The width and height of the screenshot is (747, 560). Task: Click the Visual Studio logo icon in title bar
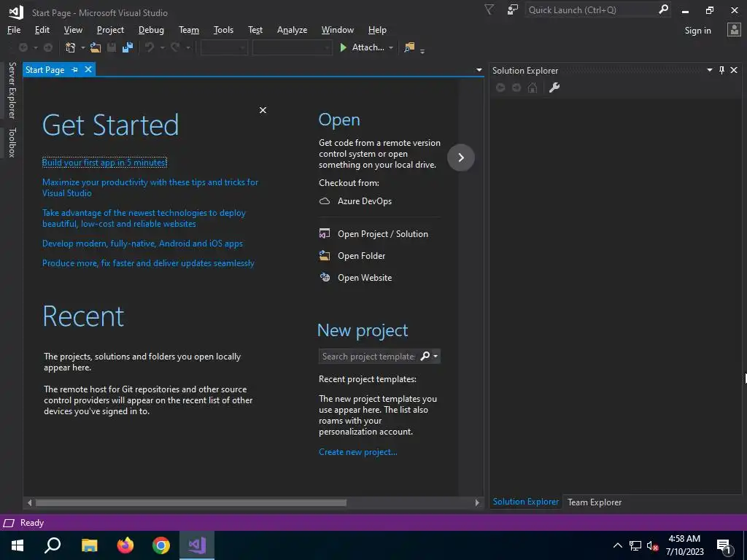[x=16, y=12]
